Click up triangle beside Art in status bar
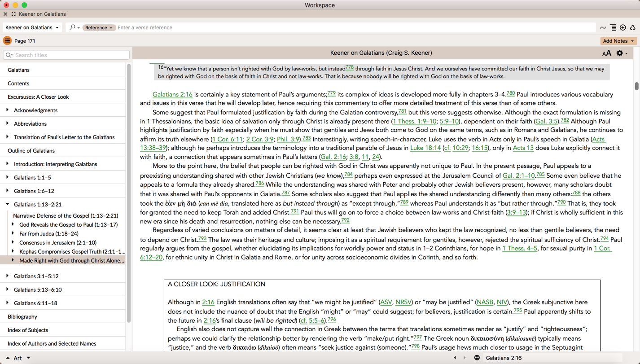Screen dimensions: 640x364 (x=8, y=358)
